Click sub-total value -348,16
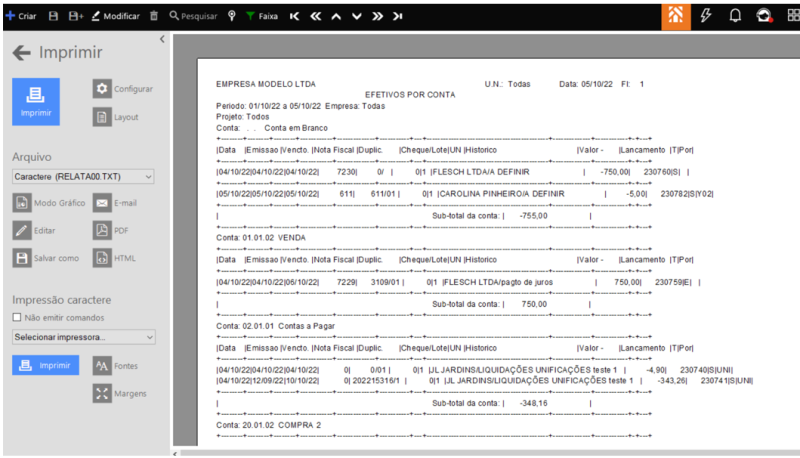 [x=533, y=403]
